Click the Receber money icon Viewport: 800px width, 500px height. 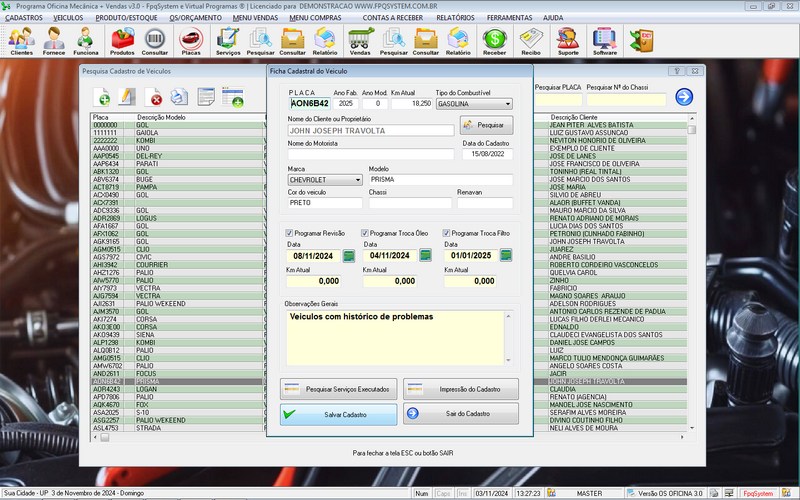click(494, 40)
